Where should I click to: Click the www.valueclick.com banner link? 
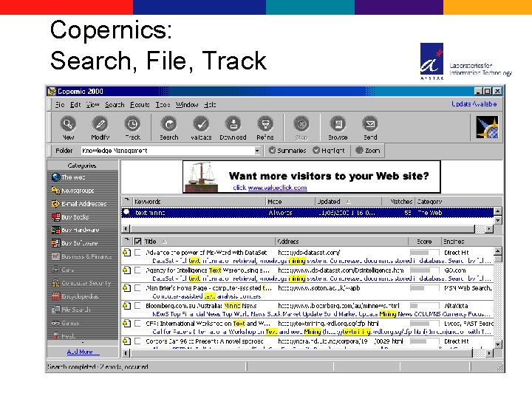[277, 188]
